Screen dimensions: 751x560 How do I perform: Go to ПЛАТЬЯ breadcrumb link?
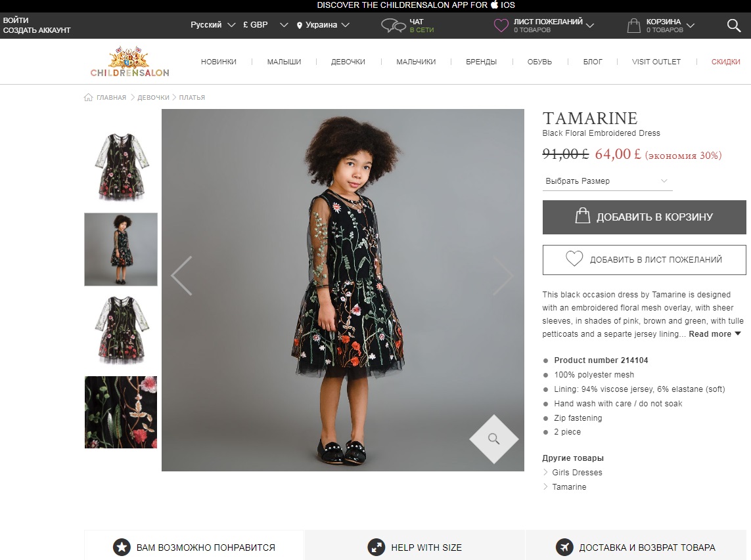[192, 97]
